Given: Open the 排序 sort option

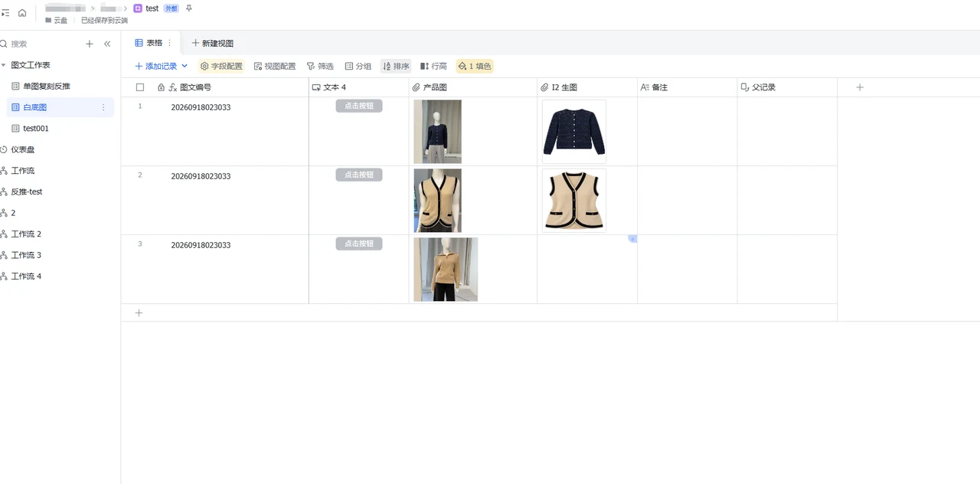Looking at the screenshot, I should coord(396,67).
